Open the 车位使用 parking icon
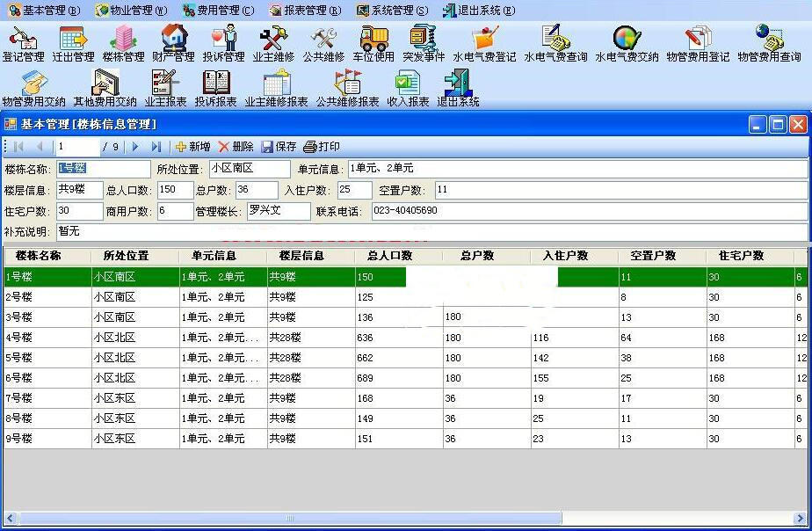Viewport: 812px width, 531px height. tap(373, 43)
